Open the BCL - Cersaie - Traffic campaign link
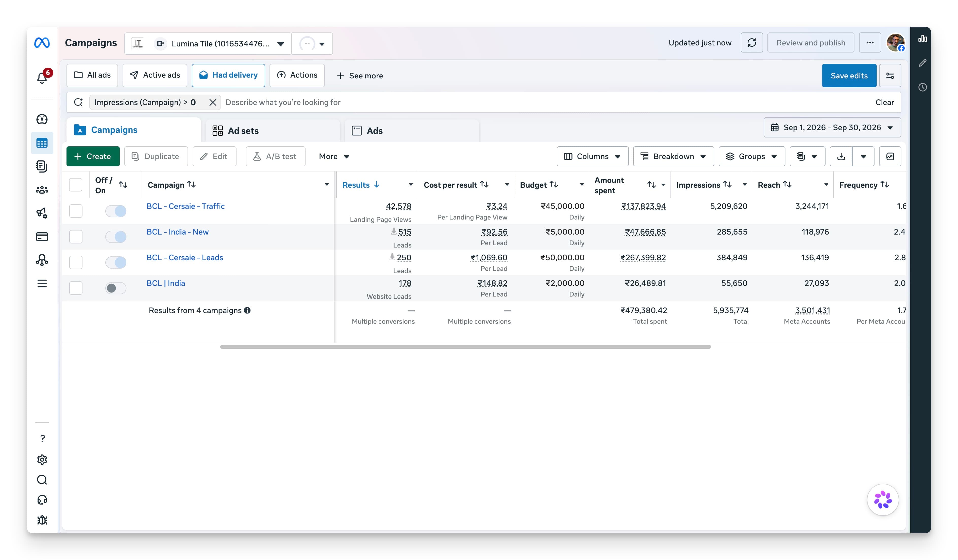958x560 pixels. click(x=186, y=206)
